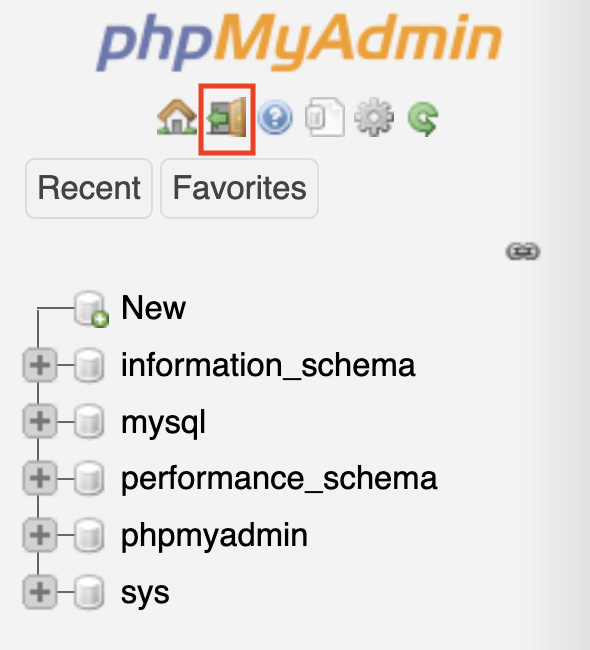
Task: Click the log out door icon
Action: tap(227, 117)
